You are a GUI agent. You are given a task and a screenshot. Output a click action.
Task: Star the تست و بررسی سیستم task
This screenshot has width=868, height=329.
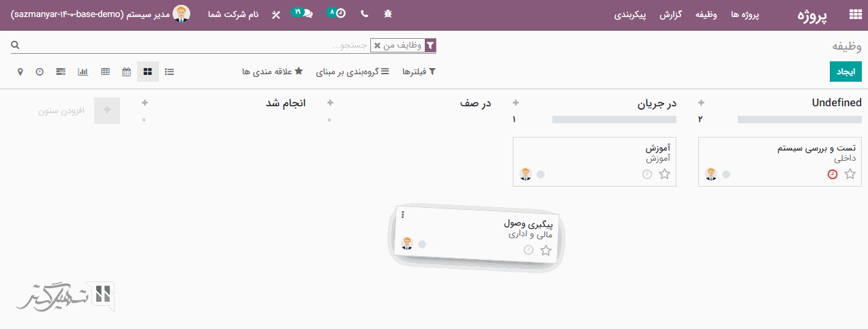tap(850, 174)
